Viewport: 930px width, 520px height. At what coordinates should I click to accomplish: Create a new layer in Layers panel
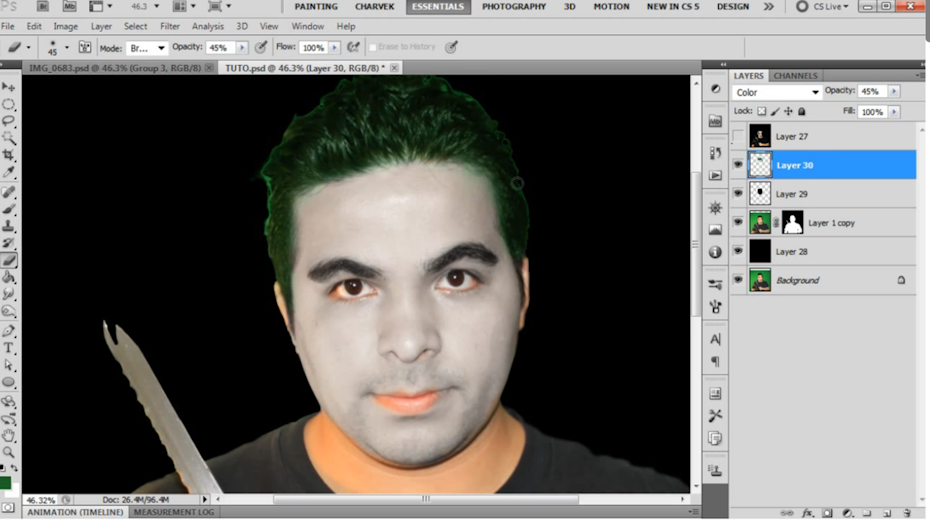(886, 513)
